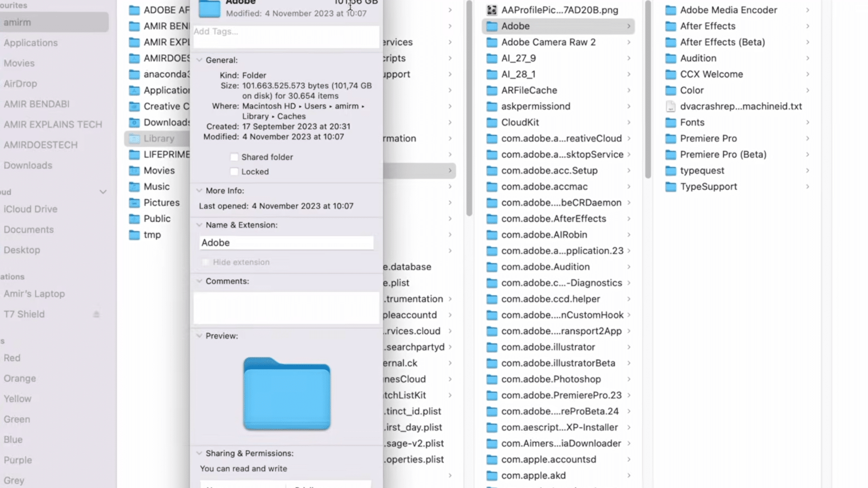
Task: Open the Adobe Media Encoder folder icon
Action: (671, 10)
